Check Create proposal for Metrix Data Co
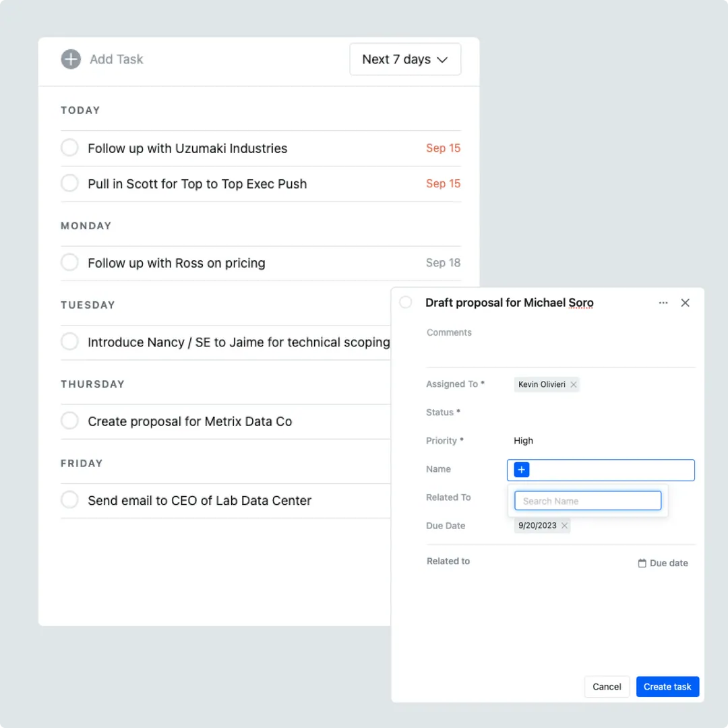This screenshot has height=728, width=728. click(69, 421)
